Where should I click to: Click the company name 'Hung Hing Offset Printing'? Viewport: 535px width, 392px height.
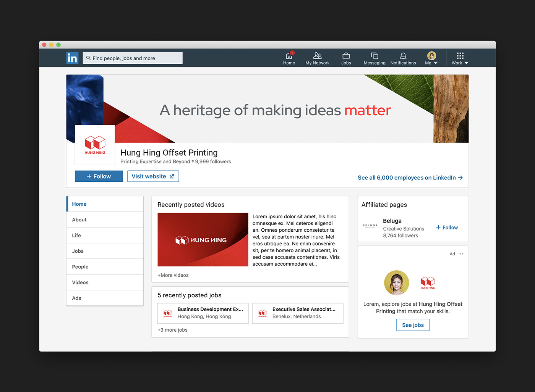pos(169,153)
